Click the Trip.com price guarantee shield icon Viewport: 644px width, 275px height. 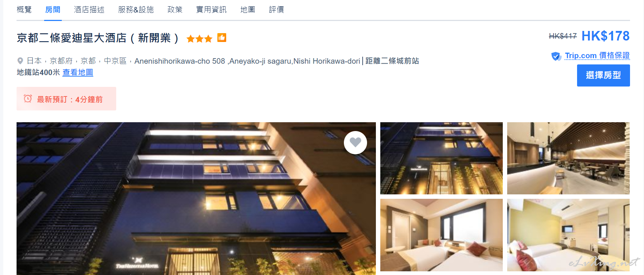point(556,56)
